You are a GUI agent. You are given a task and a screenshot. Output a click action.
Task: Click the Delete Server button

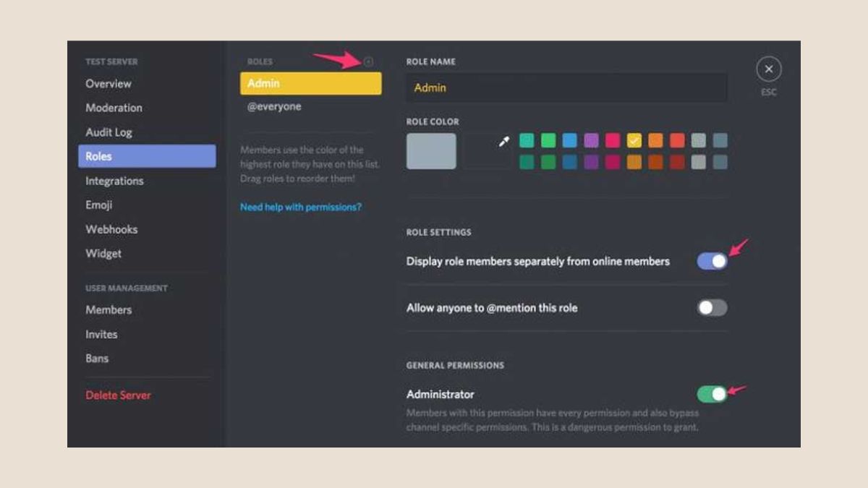pos(118,395)
